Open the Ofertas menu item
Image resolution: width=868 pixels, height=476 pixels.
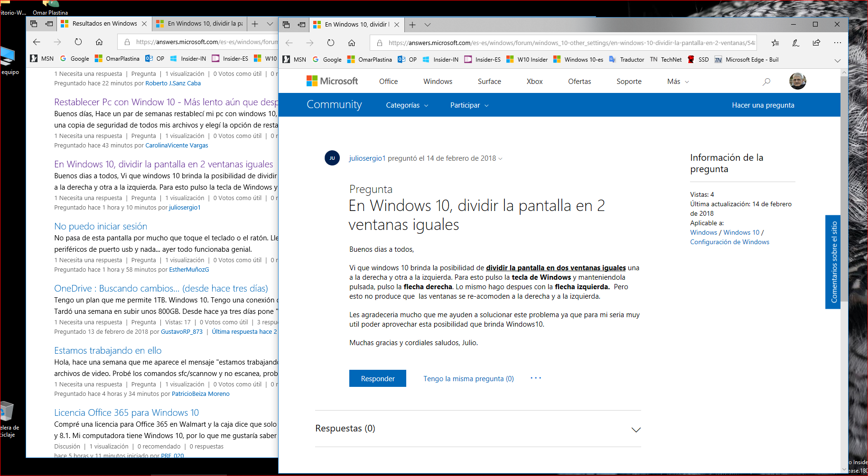(x=579, y=82)
